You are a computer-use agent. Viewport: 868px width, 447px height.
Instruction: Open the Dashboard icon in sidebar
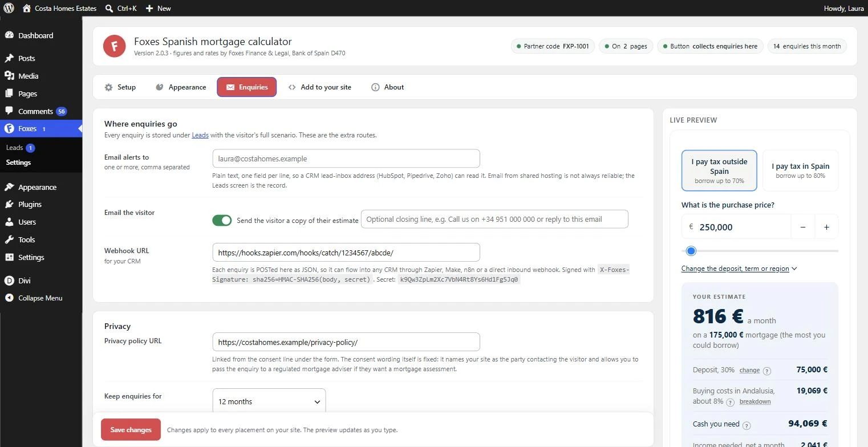click(x=9, y=35)
